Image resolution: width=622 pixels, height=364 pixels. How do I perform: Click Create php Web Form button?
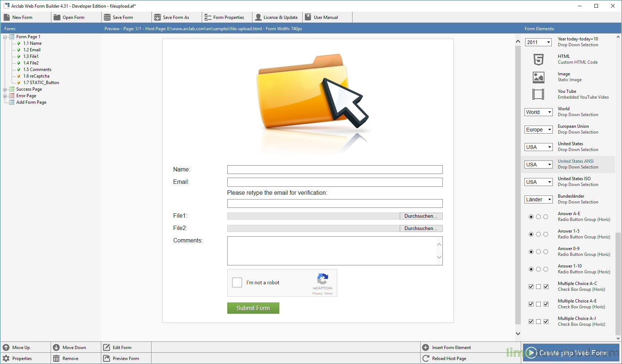coord(571,353)
